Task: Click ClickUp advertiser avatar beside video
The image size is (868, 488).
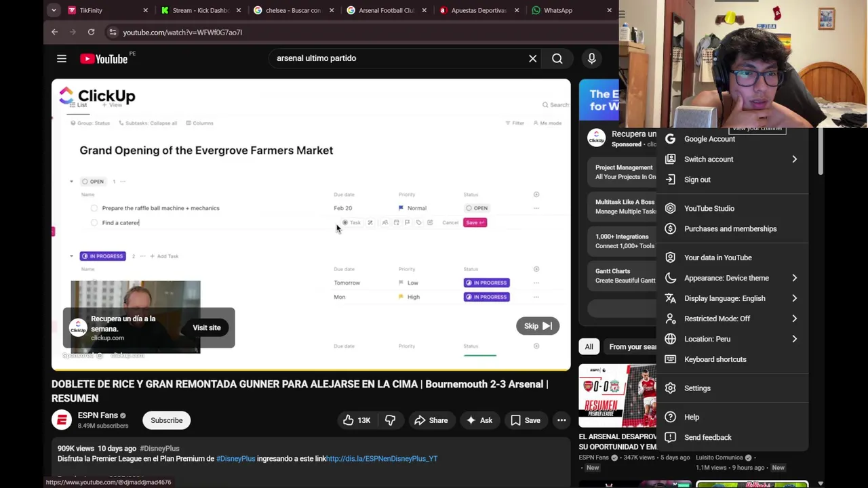Action: pyautogui.click(x=596, y=138)
